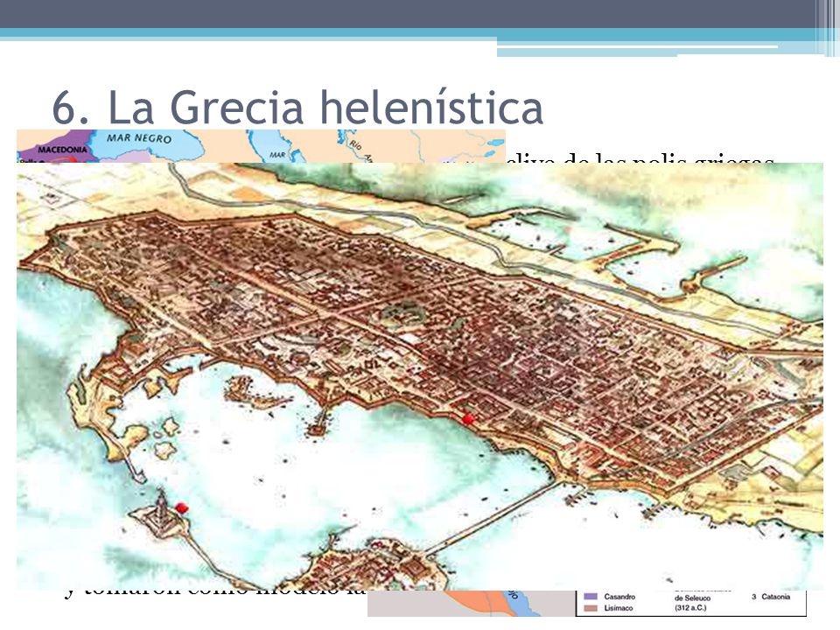
Task: Select the ancient city aerial illustration
Action: coord(420,376)
